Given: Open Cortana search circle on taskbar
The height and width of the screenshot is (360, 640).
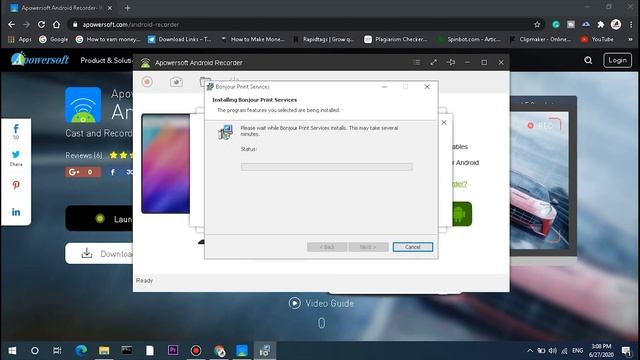Looking at the screenshot, I should [x=35, y=351].
